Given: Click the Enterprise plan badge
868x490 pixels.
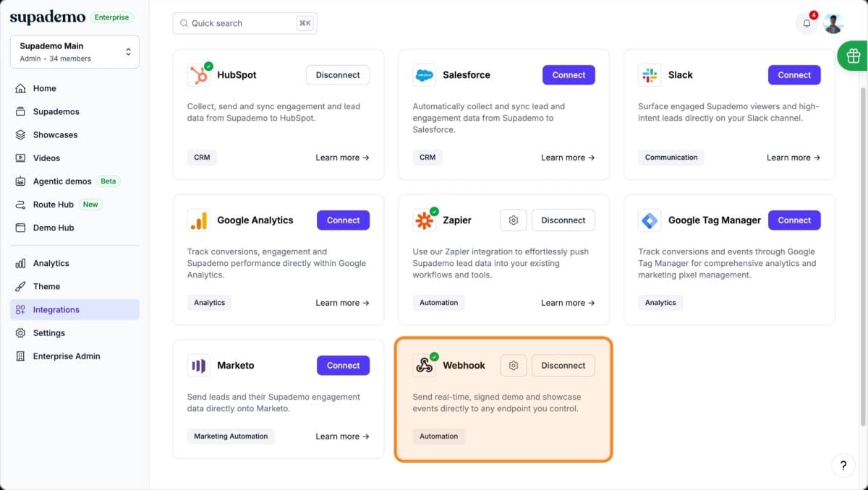Looking at the screenshot, I should (112, 17).
